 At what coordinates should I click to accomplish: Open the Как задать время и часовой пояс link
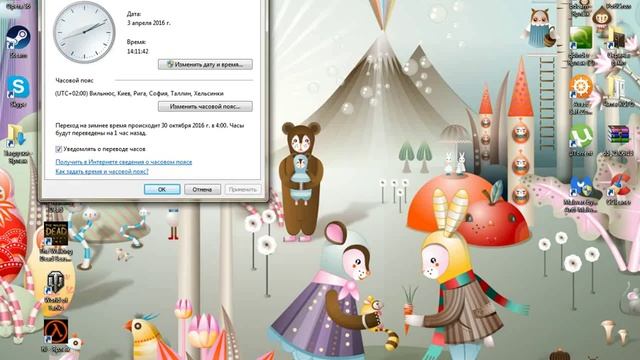102,172
